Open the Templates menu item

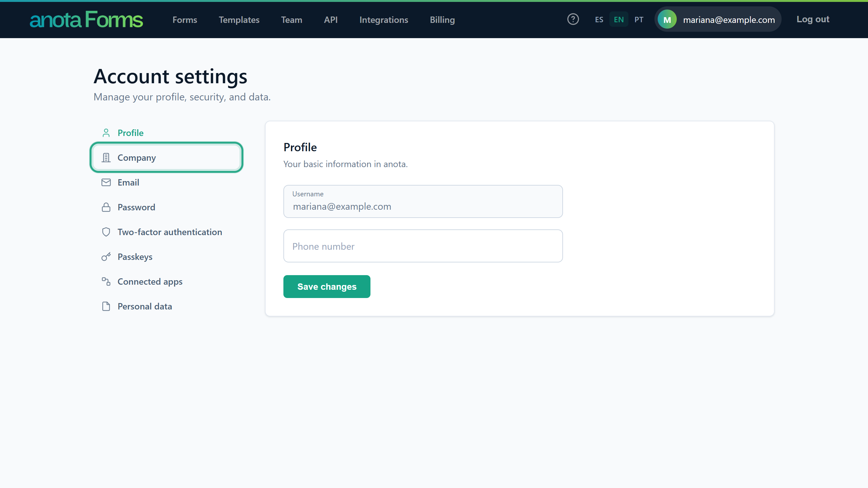coord(239,20)
